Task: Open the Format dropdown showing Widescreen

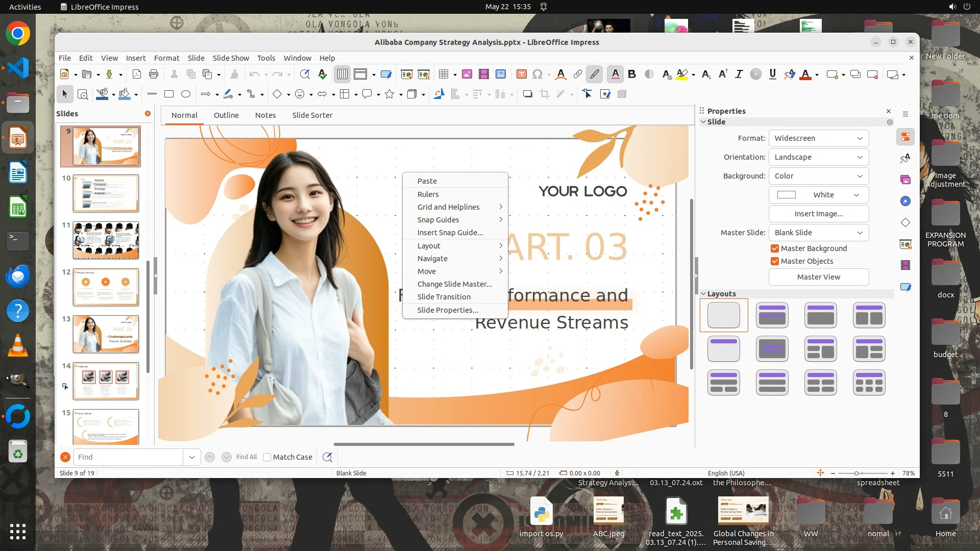Action: (x=818, y=138)
